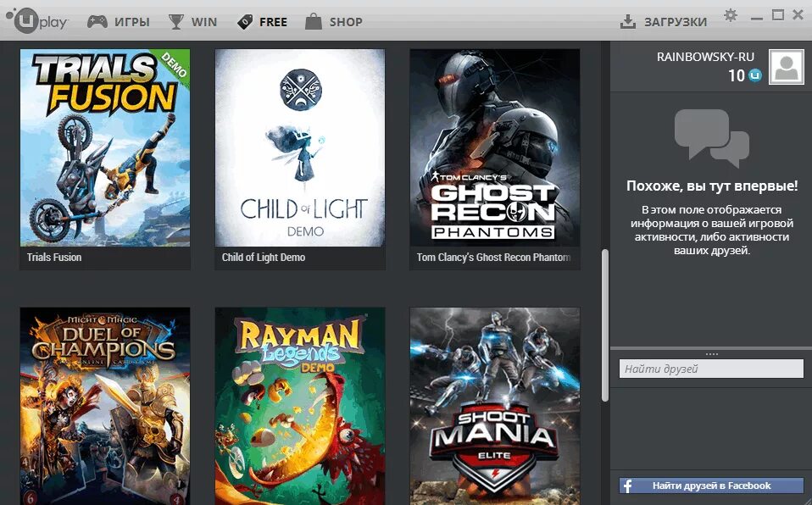Click the Child of Light Demo caption

click(264, 257)
